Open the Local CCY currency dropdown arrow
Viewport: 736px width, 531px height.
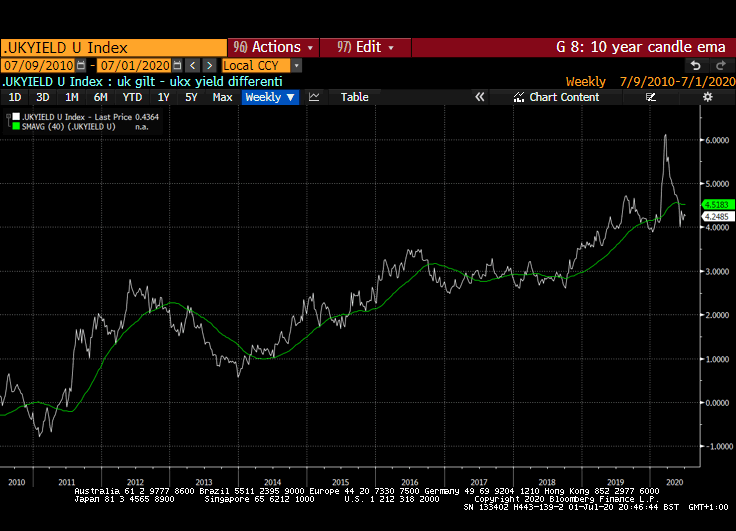296,66
